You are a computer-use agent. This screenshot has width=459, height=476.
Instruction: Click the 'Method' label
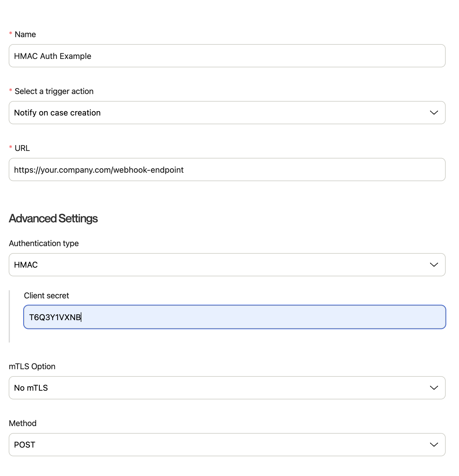(23, 423)
